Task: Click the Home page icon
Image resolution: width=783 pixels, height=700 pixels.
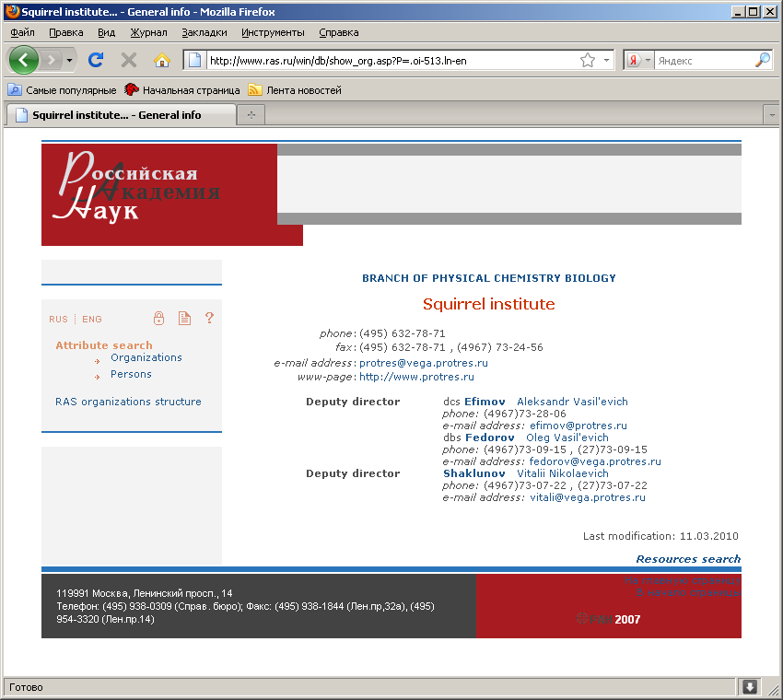Action: click(x=162, y=60)
